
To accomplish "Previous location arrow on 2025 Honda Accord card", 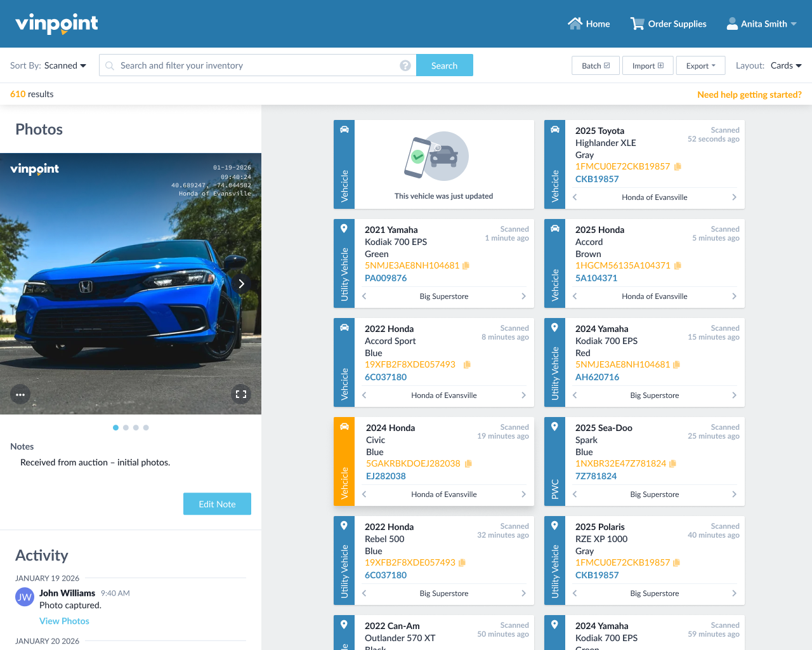I will tap(575, 296).
